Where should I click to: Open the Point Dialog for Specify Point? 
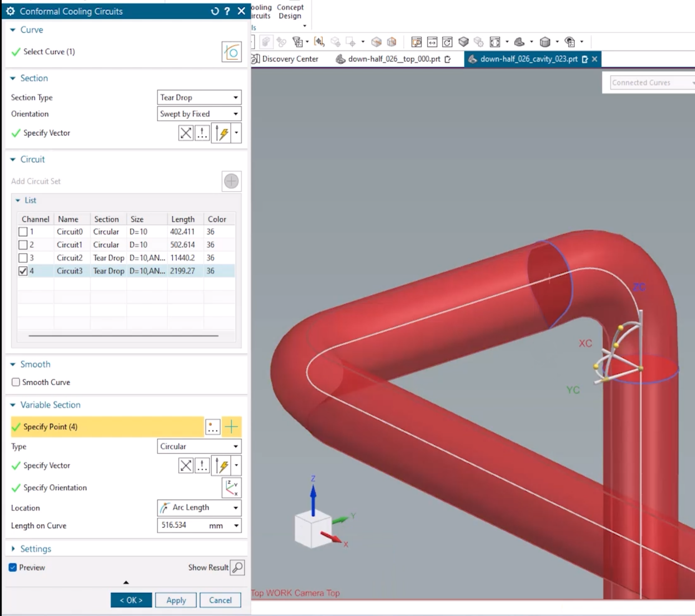212,426
